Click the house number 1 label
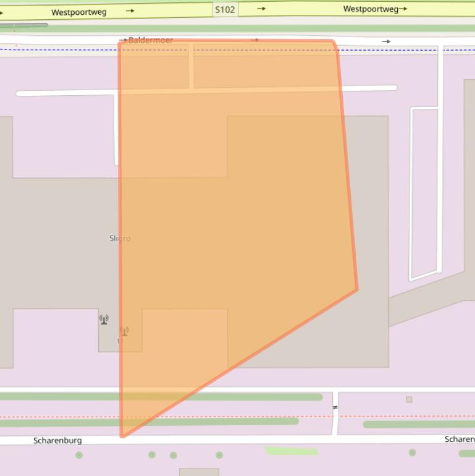475x476 pixels. pos(118,341)
